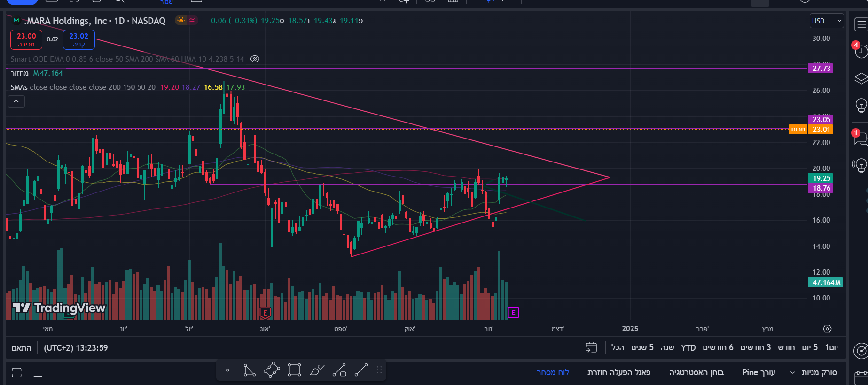The image size is (868, 385).
Task: Open the ideas lightbulb icon
Action: pos(861,105)
